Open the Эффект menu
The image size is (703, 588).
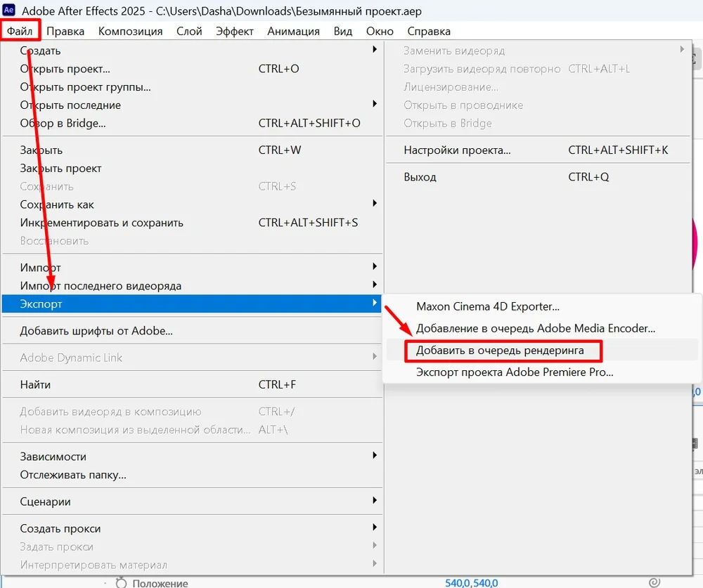click(x=235, y=31)
